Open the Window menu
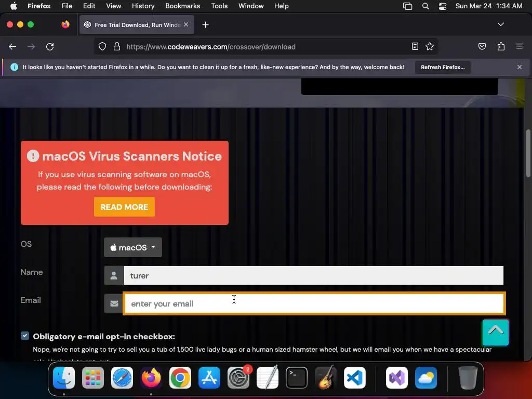This screenshot has height=399, width=532. coord(251,6)
